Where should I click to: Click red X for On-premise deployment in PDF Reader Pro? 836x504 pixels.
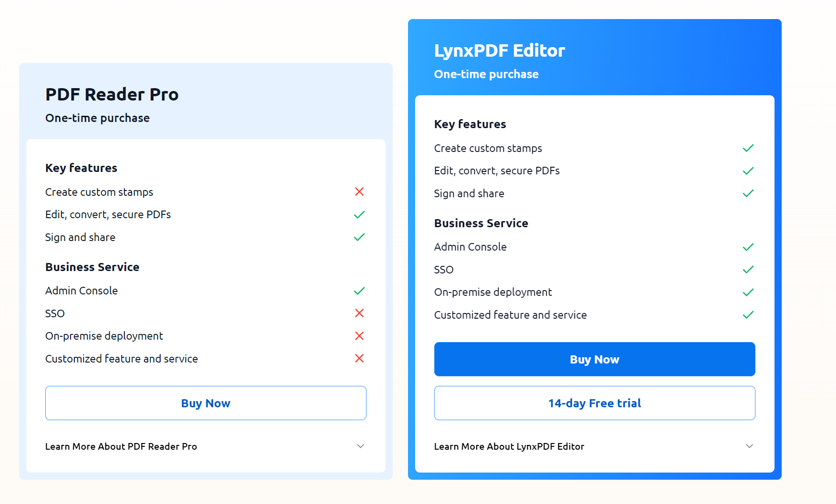point(359,336)
